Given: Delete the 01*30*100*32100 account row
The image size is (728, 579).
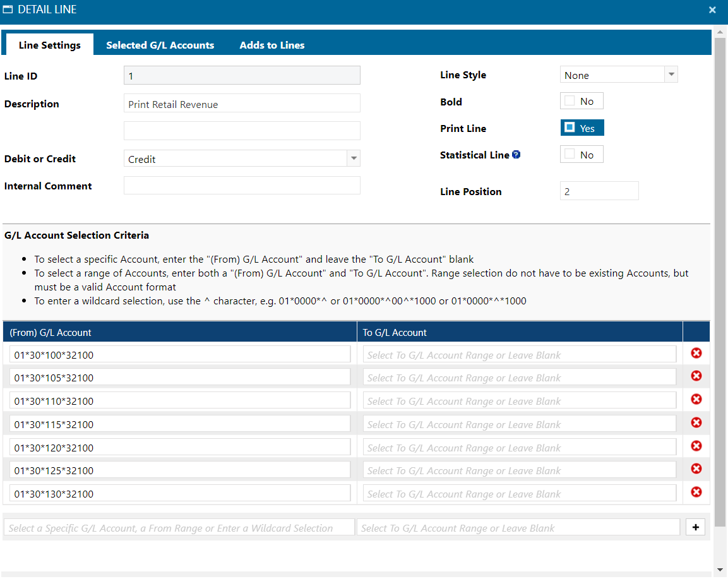Looking at the screenshot, I should [x=696, y=353].
